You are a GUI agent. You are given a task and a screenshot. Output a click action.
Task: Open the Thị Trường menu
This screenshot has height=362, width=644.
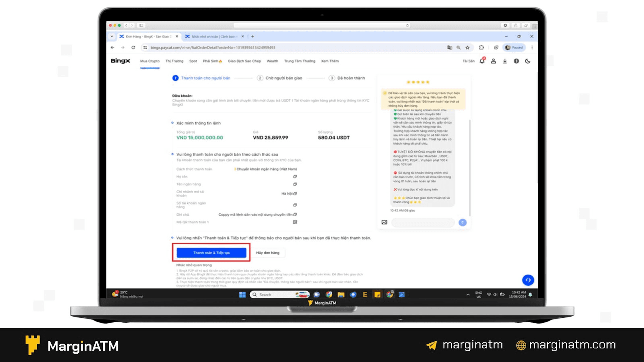pyautogui.click(x=174, y=61)
